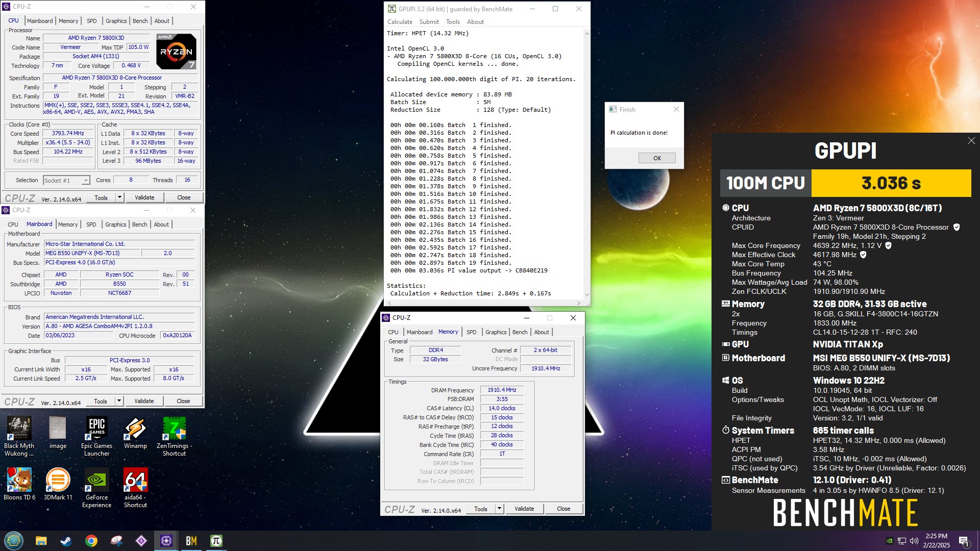Launch ZenTimings shortcut icon

click(174, 436)
